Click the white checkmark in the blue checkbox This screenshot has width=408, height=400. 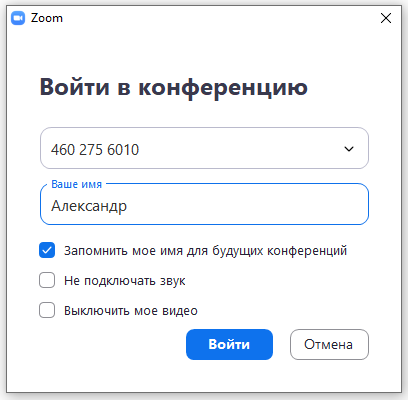pyautogui.click(x=47, y=250)
